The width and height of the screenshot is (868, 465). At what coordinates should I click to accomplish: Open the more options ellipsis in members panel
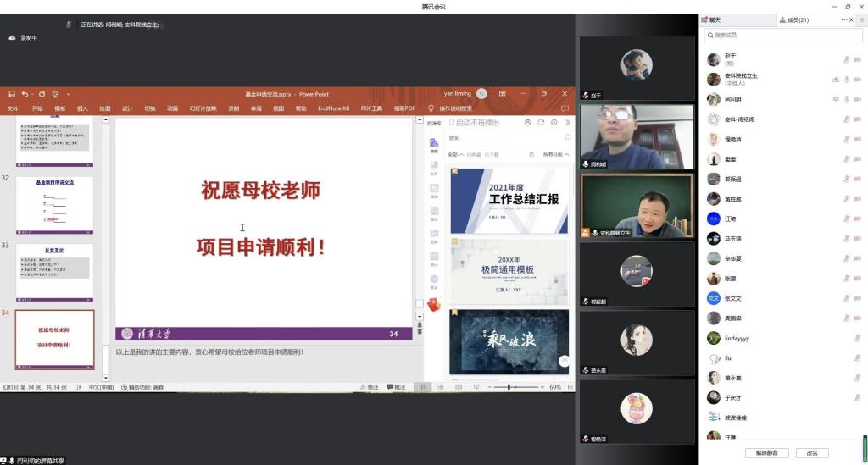pos(844,19)
